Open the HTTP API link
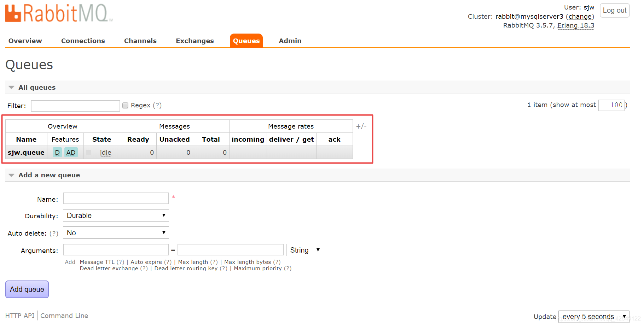Viewport: 644px width, 325px height. [20, 316]
